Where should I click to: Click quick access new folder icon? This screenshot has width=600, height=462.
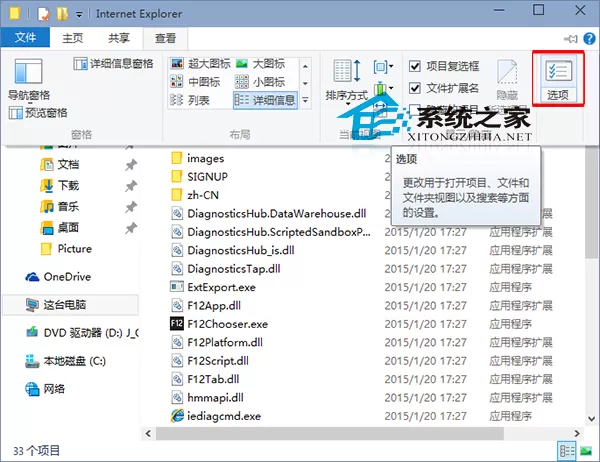click(x=62, y=14)
